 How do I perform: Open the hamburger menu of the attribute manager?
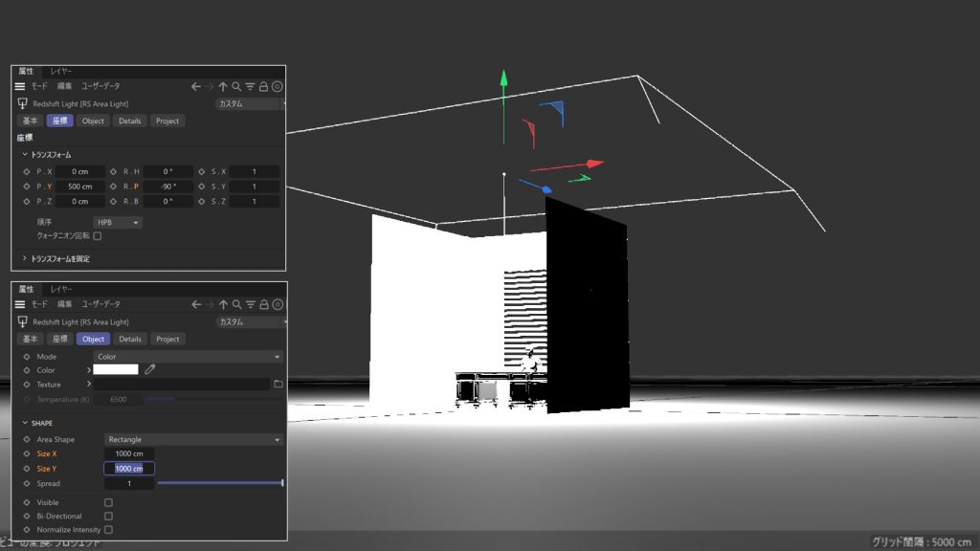tap(18, 304)
